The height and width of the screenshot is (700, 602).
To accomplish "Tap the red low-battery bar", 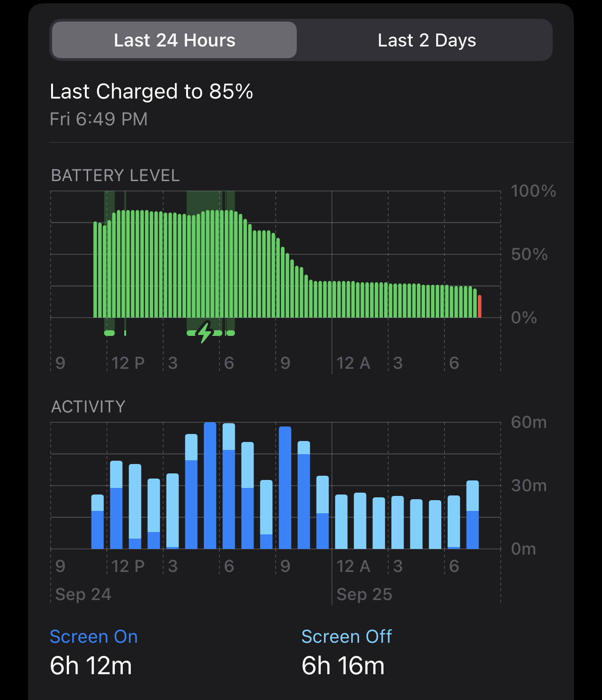I will pos(479,306).
